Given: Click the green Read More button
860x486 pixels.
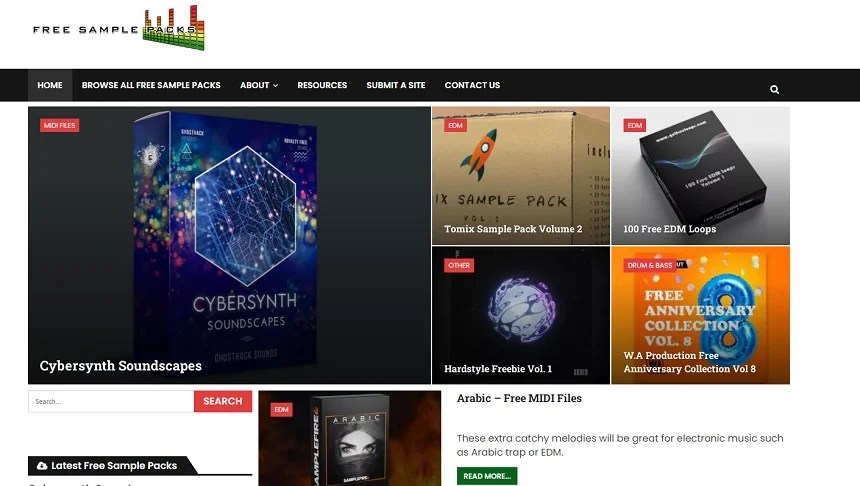Looking at the screenshot, I should [486, 476].
